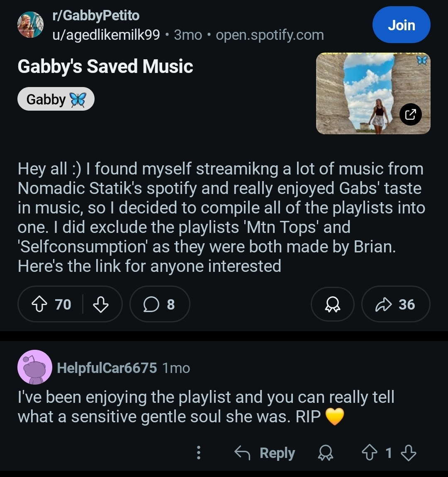
Task: View the HelpfulCar6675 avatar profile
Action: pos(35,368)
